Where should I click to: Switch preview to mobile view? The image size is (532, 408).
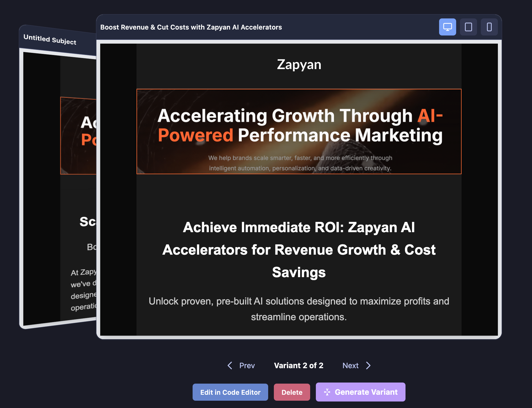click(x=489, y=27)
